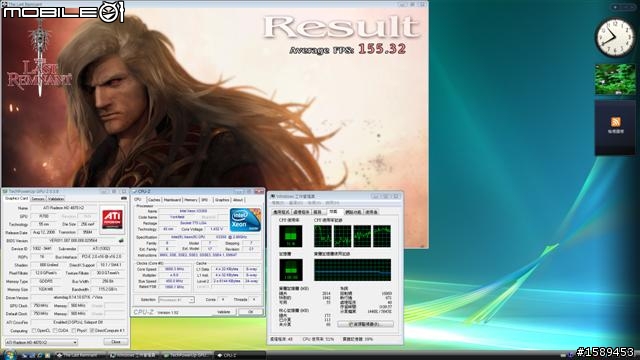Open the second Task Manager tab (Processes)
This screenshot has width=640, height=360.
301,212
